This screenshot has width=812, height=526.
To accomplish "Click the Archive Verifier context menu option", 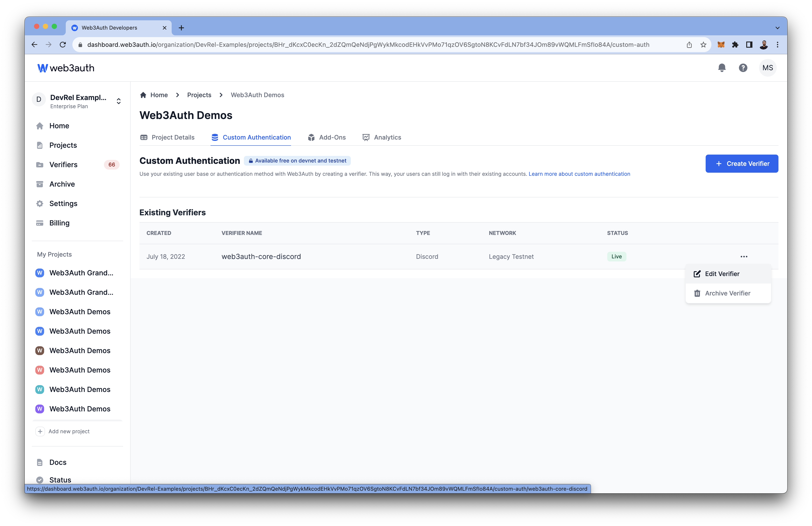I will point(727,293).
